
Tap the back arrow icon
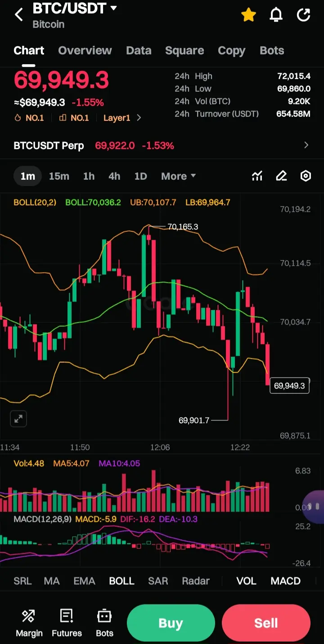[18, 15]
